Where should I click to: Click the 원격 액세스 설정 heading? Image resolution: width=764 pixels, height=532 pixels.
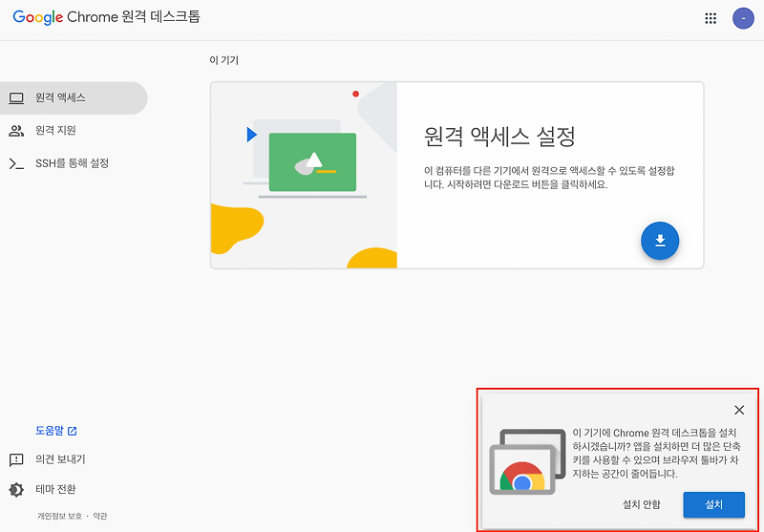pos(499,136)
